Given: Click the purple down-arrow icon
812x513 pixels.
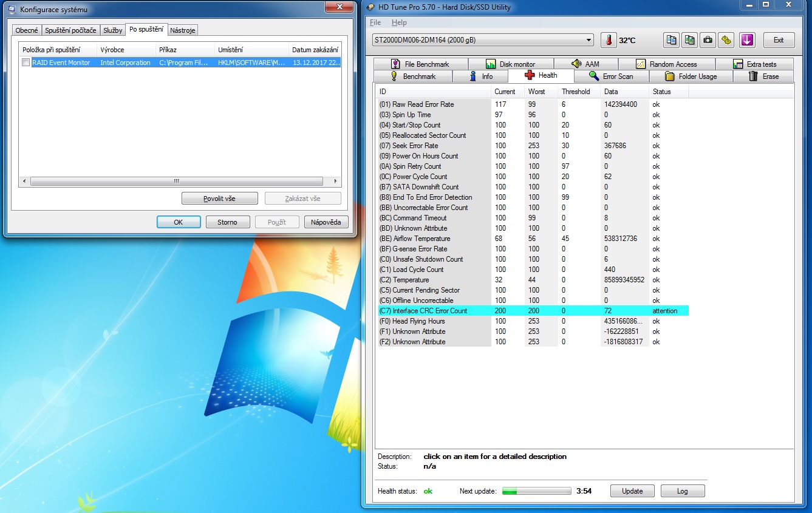Looking at the screenshot, I should click(x=747, y=40).
